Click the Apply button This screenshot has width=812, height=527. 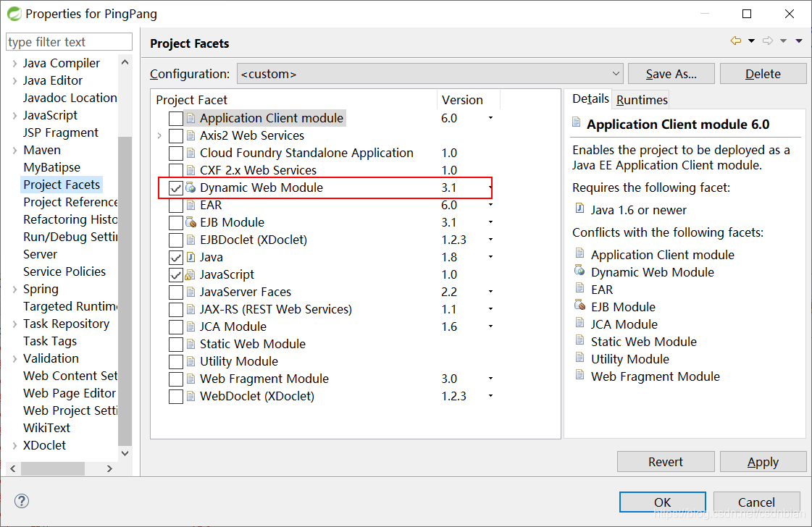click(x=763, y=461)
